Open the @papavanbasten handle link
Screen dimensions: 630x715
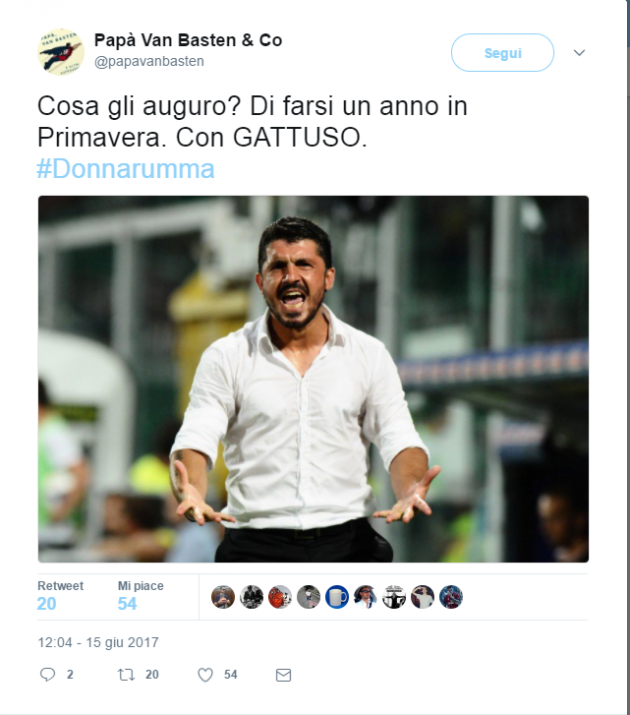click(x=149, y=61)
